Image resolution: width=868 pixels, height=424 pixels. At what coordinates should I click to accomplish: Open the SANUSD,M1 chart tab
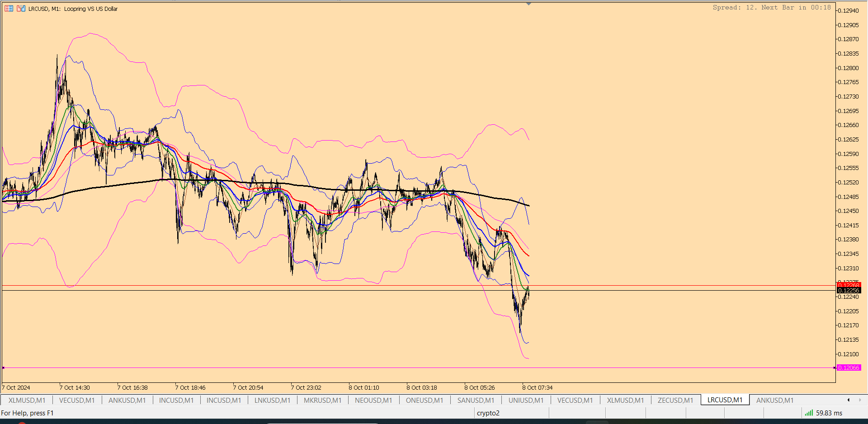click(x=476, y=400)
